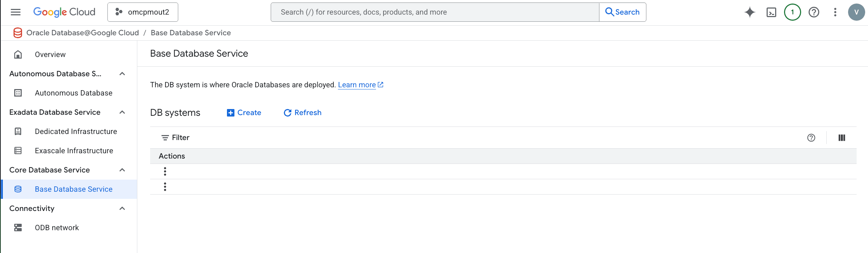
Task: Collapse the Exadata Database Service section
Action: [x=122, y=112]
